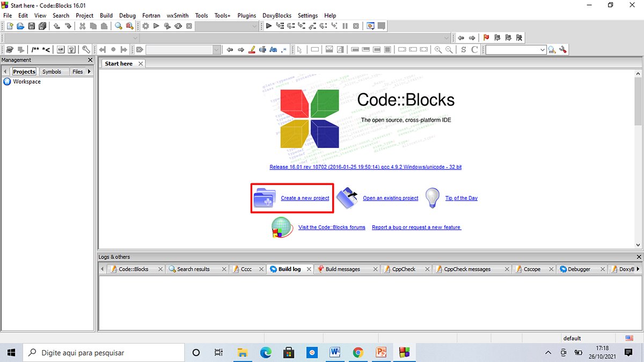The image size is (644, 362).
Task: Toggle a bookmark with the red flag icon
Action: point(486,38)
